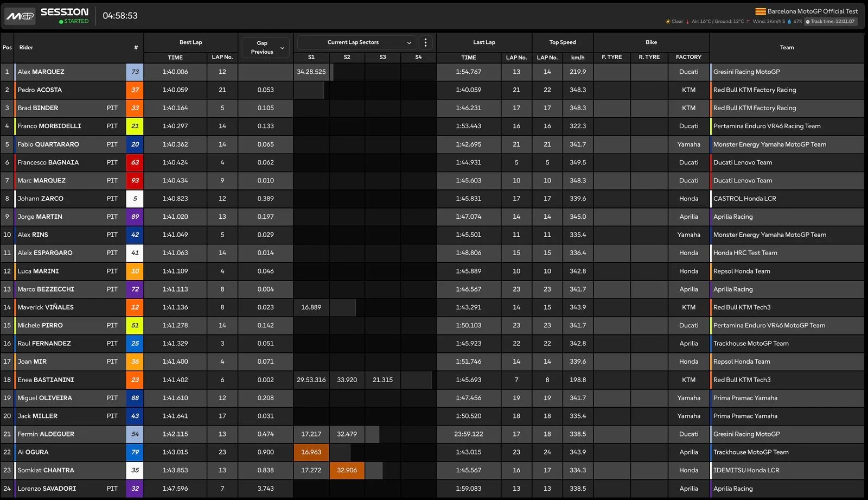Click the Last Lap column header
868x500 pixels.
(x=484, y=42)
